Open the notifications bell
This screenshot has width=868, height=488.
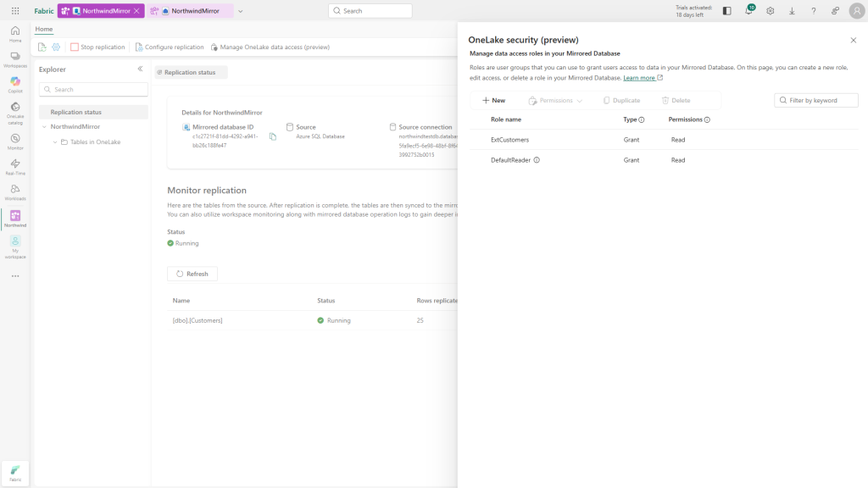747,9
